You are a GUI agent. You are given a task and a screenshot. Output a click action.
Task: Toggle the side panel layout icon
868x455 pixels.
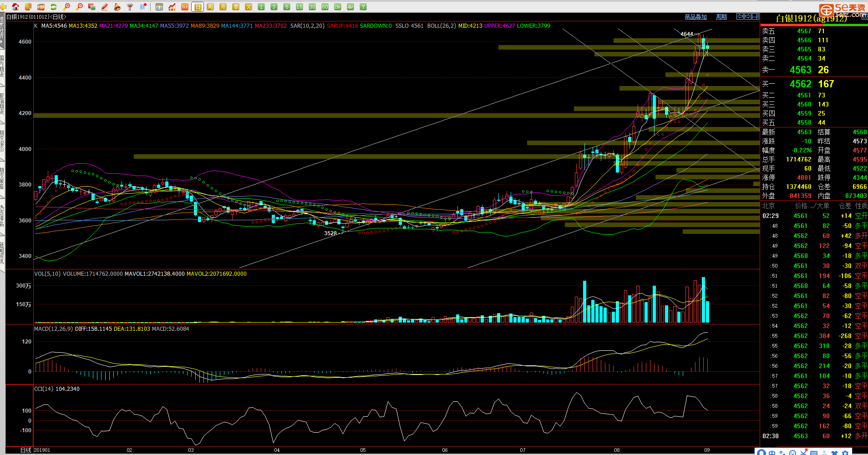756,16
